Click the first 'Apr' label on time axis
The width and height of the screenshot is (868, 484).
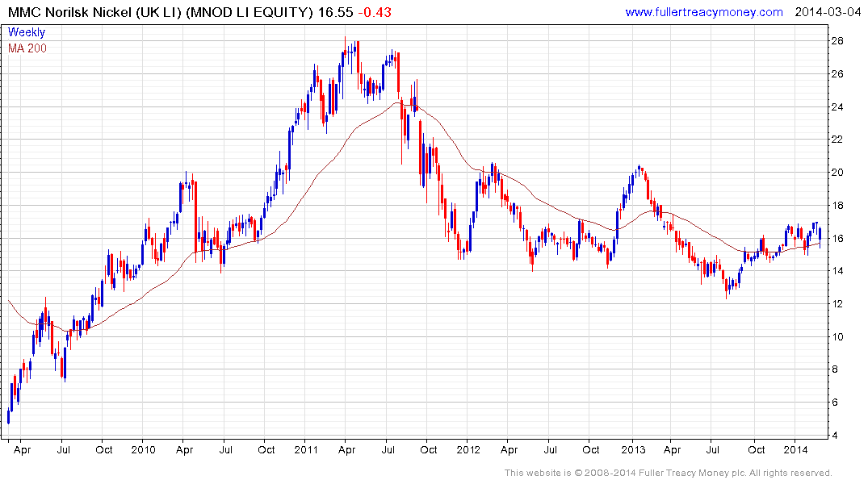tap(22, 449)
